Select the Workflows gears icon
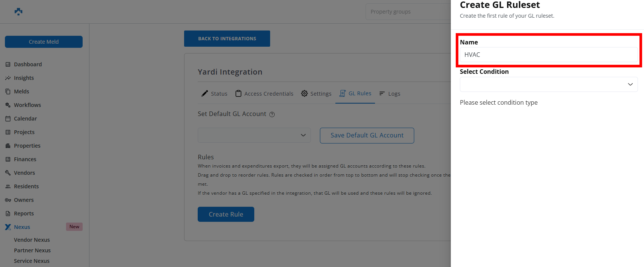 pos(8,105)
